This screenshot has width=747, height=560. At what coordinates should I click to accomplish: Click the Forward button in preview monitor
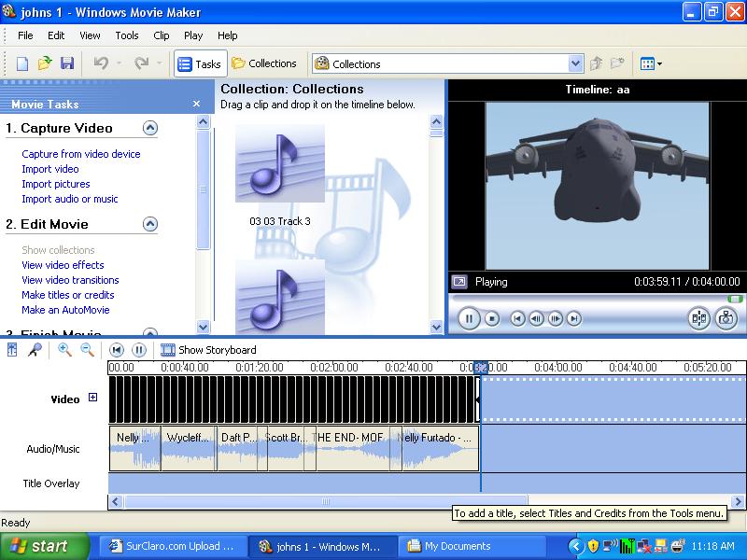(574, 318)
